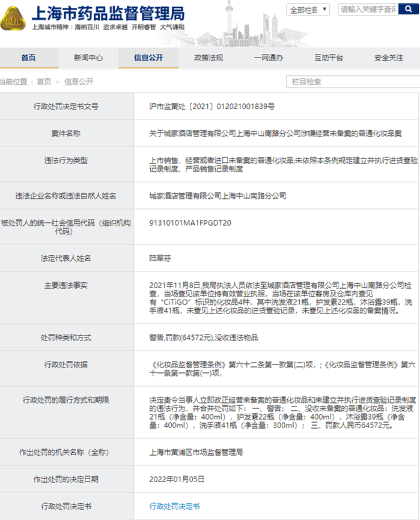
Task: Open the 行政处罚决定书 document link
Action: pyautogui.click(x=174, y=506)
